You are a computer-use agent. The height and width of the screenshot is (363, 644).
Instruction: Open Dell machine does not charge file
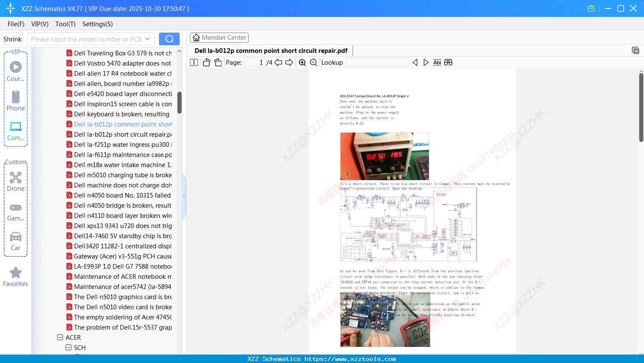coord(123,185)
